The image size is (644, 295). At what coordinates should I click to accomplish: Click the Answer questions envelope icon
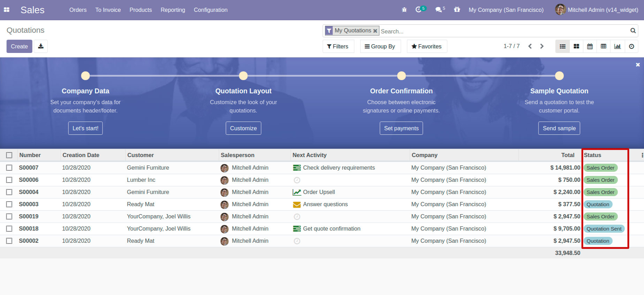click(297, 204)
